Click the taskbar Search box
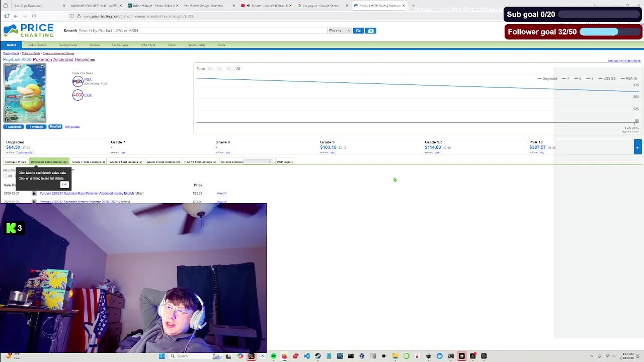Screen dimensions: 644x362 pos(196,356)
